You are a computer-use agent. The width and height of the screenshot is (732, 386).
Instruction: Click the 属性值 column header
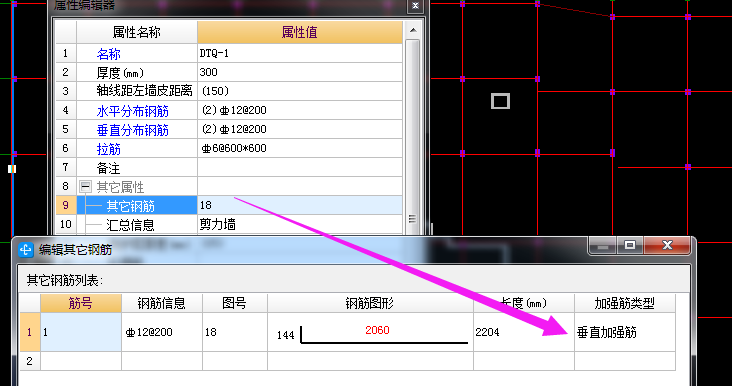click(x=300, y=32)
